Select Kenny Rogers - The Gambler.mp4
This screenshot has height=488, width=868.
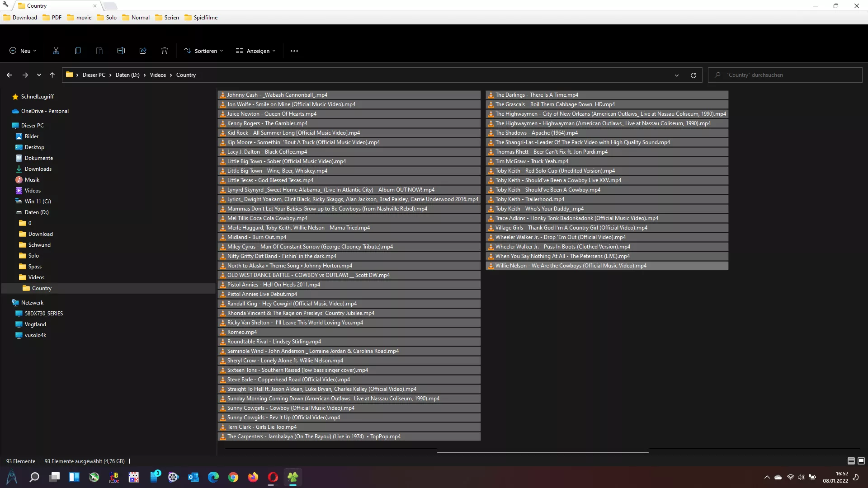(349, 123)
